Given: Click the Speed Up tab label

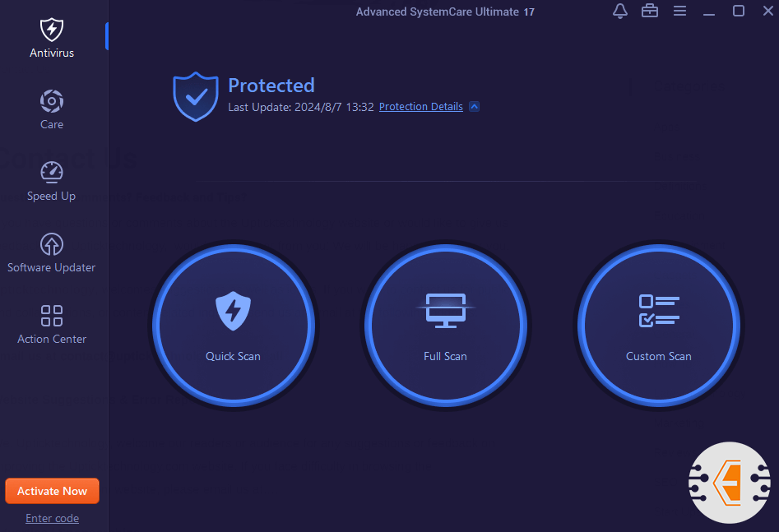Looking at the screenshot, I should 51,196.
